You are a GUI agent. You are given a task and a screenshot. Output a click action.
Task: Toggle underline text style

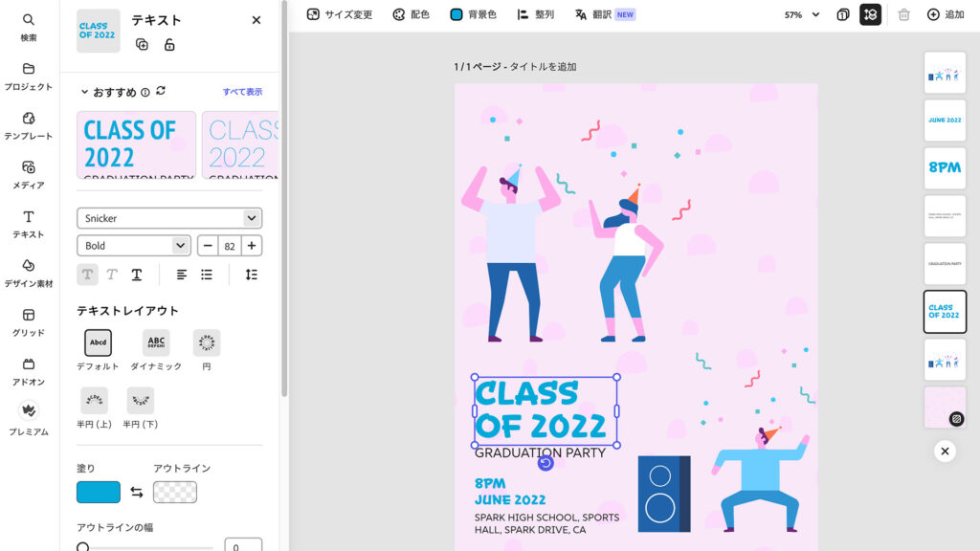click(x=137, y=275)
